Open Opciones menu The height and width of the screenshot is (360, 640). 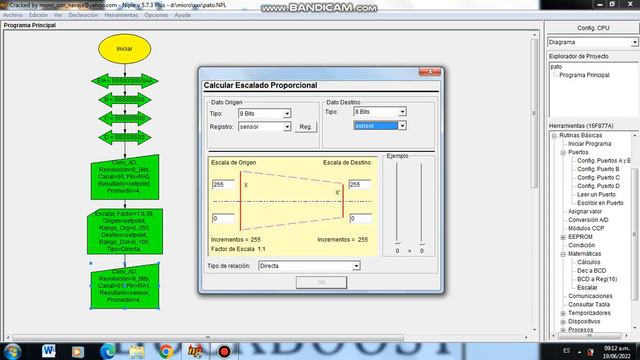156,15
